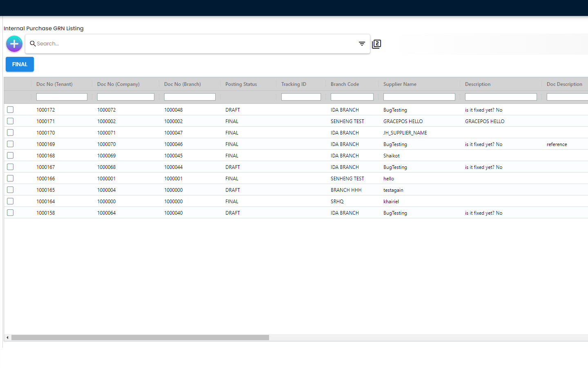Click the horizontal scrollbar thumb
Image resolution: width=588 pixels, height=368 pixels.
coord(140,338)
